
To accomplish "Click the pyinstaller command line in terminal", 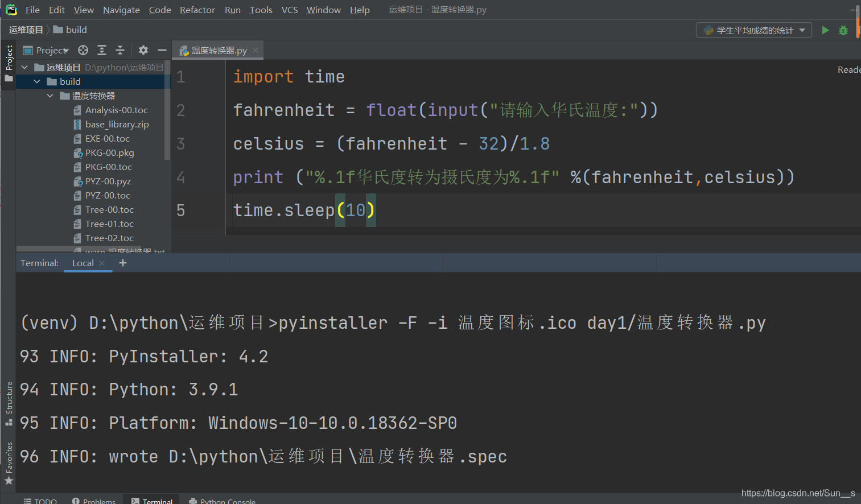I will 393,323.
